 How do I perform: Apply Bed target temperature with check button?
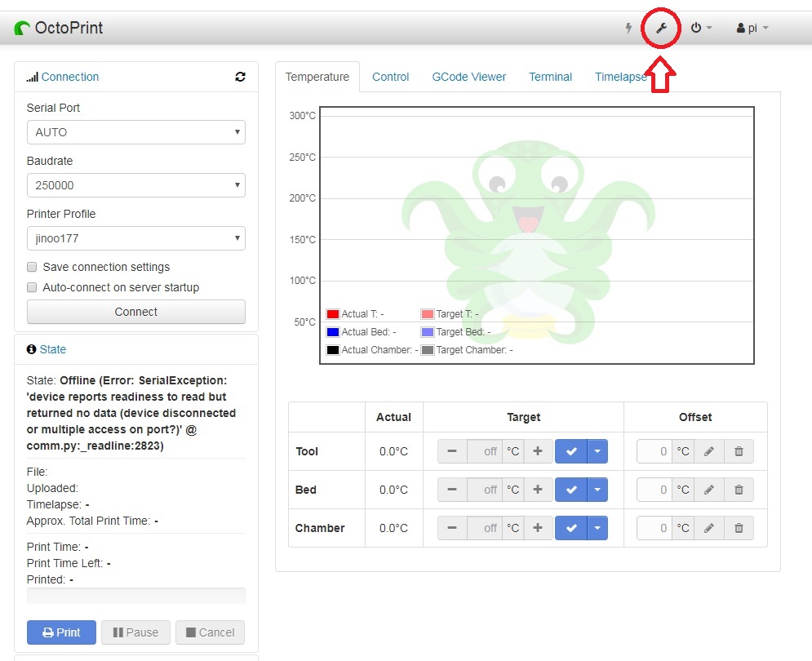click(571, 490)
